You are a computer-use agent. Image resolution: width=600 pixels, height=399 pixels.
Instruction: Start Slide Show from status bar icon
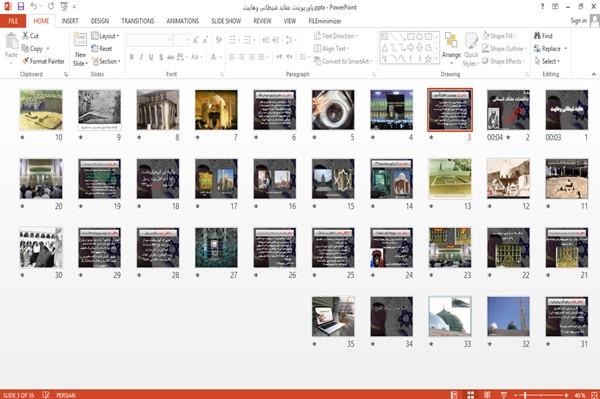pyautogui.click(x=504, y=395)
